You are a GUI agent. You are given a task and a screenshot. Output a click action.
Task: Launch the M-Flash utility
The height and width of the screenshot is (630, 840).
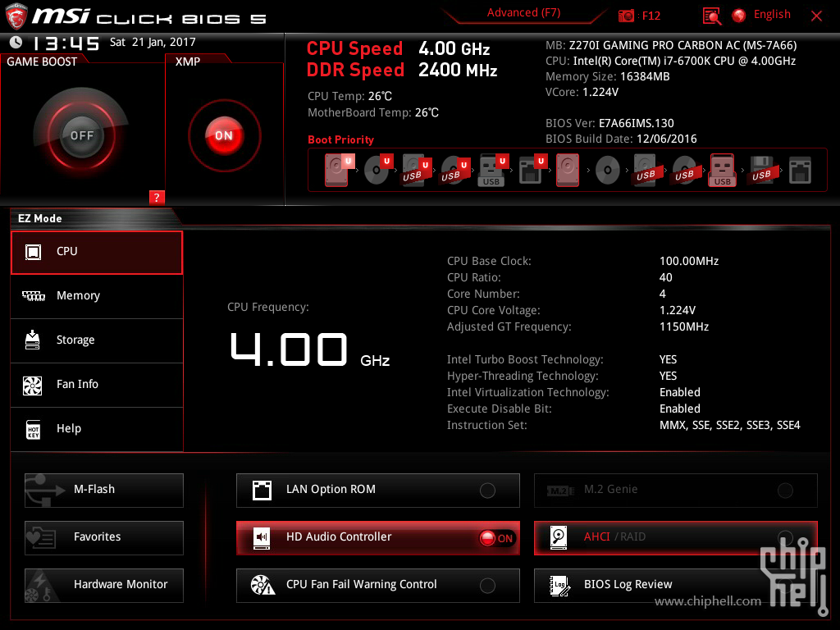(104, 490)
